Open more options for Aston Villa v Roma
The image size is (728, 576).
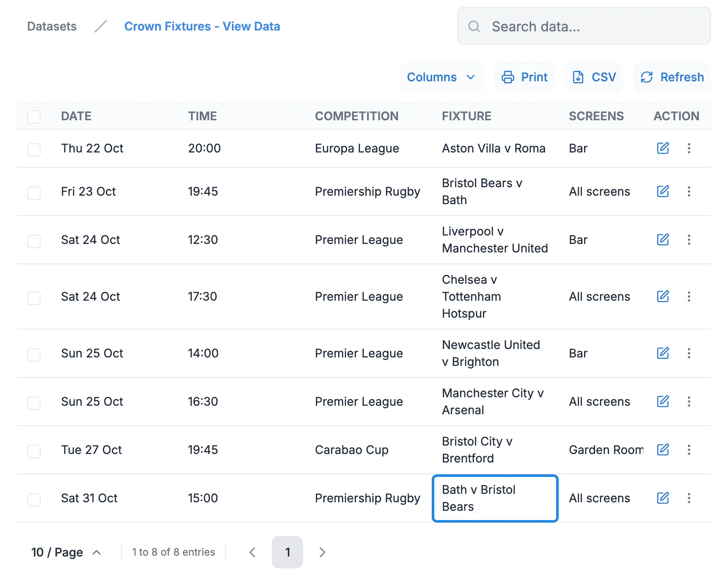pos(689,148)
